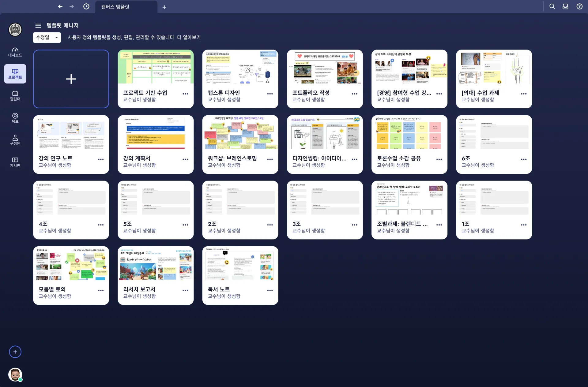
Task: Open the [의대] 수업 과제 thumbnail
Action: click(494, 67)
